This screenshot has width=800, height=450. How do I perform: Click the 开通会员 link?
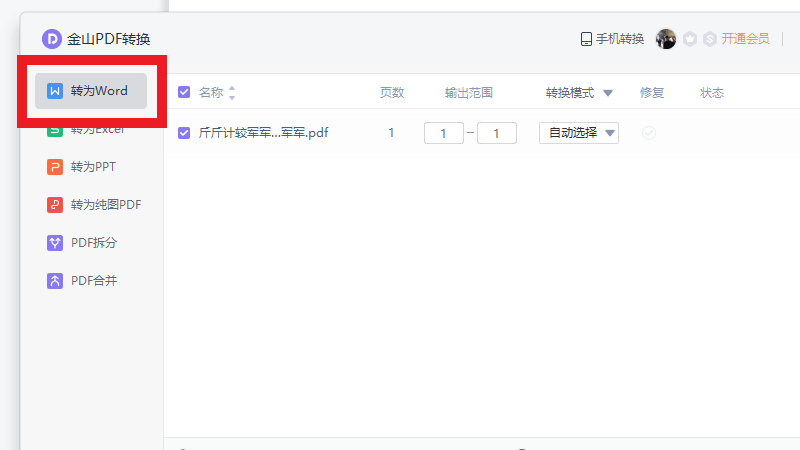(745, 39)
